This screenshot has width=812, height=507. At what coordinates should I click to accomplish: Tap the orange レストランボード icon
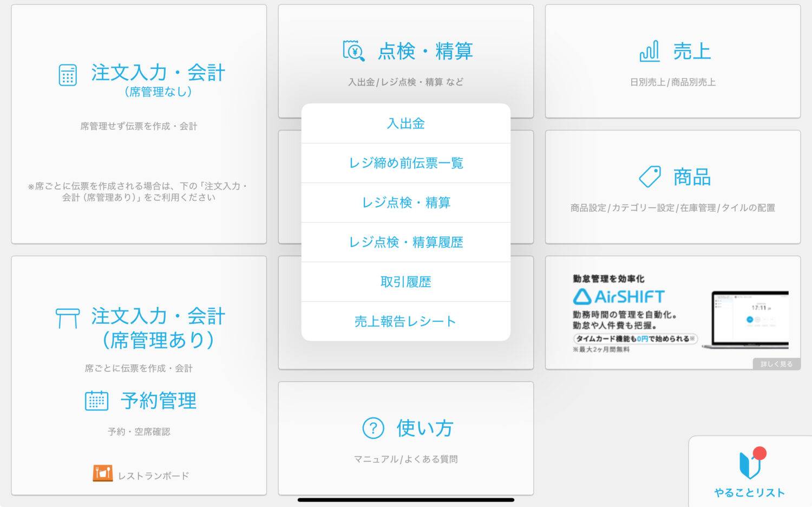coord(102,473)
